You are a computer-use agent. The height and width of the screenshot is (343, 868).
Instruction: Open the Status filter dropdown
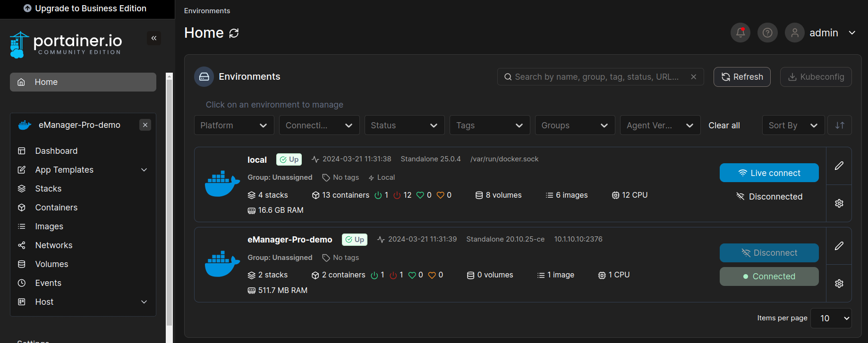pyautogui.click(x=404, y=125)
